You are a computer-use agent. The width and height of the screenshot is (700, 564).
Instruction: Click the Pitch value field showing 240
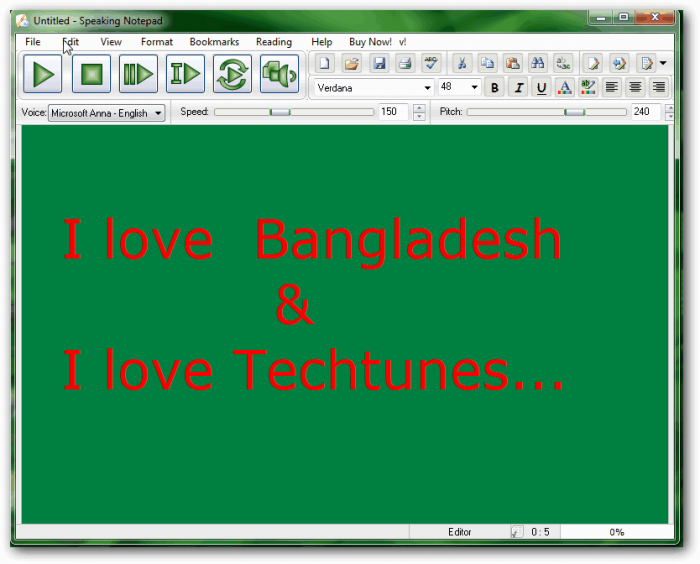646,112
